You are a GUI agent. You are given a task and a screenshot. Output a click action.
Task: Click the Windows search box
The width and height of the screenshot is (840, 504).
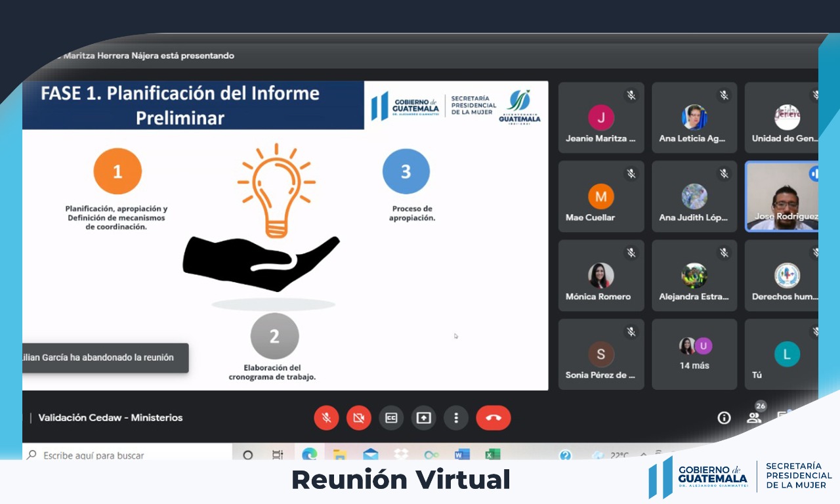[125, 455]
